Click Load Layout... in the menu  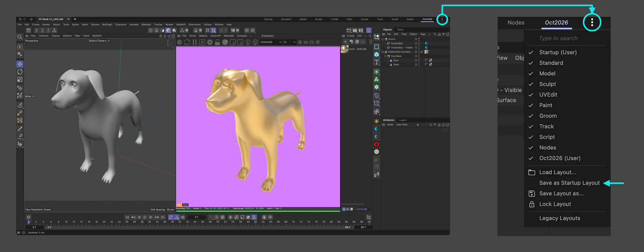click(557, 172)
